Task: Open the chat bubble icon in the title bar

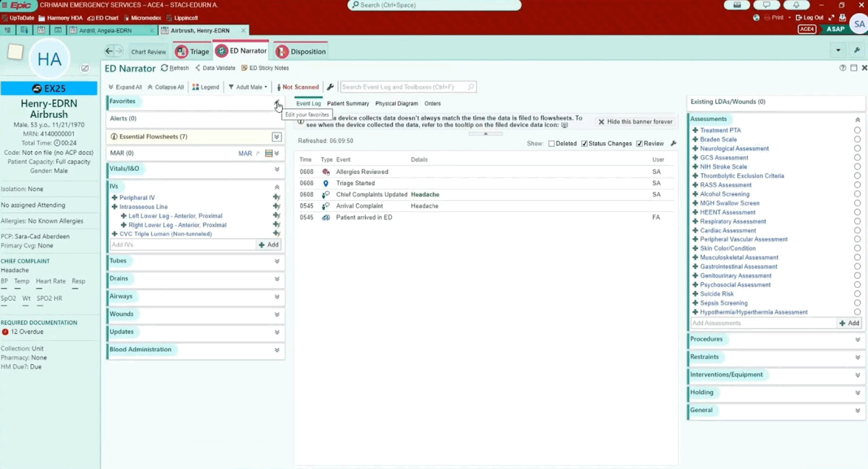Action: point(766,5)
